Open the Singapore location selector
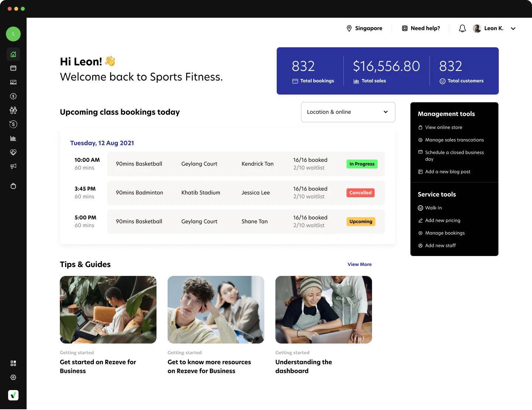The image size is (532, 410). (364, 28)
